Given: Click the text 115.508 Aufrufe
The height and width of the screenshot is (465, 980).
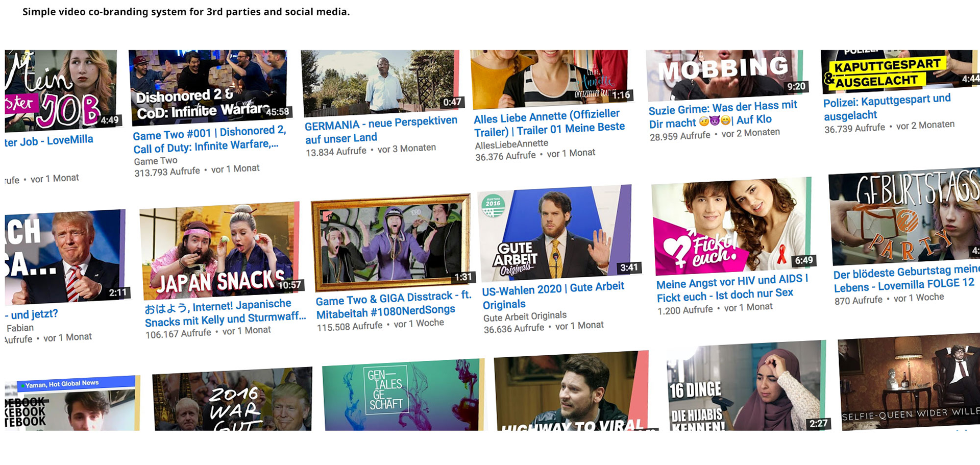Looking at the screenshot, I should point(350,327).
